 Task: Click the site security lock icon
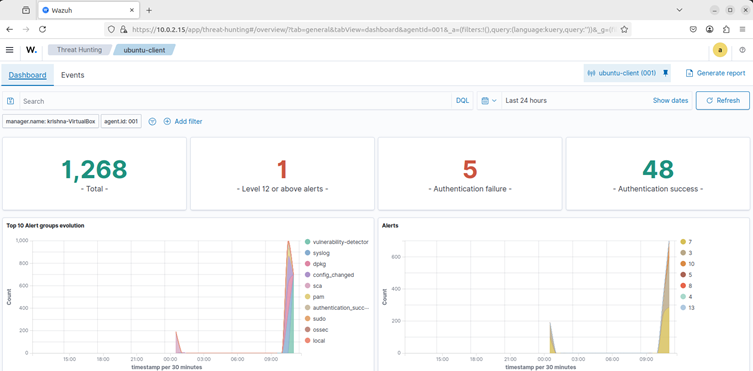122,29
